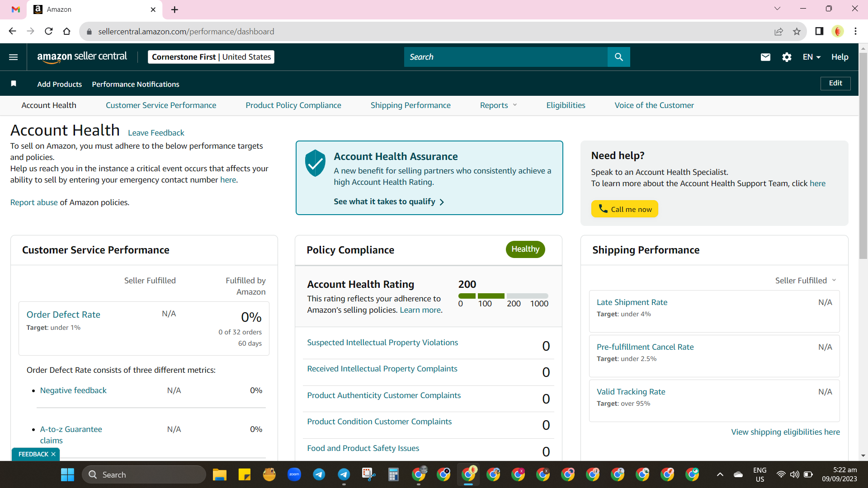Click the volume speaker tray icon

click(794, 474)
